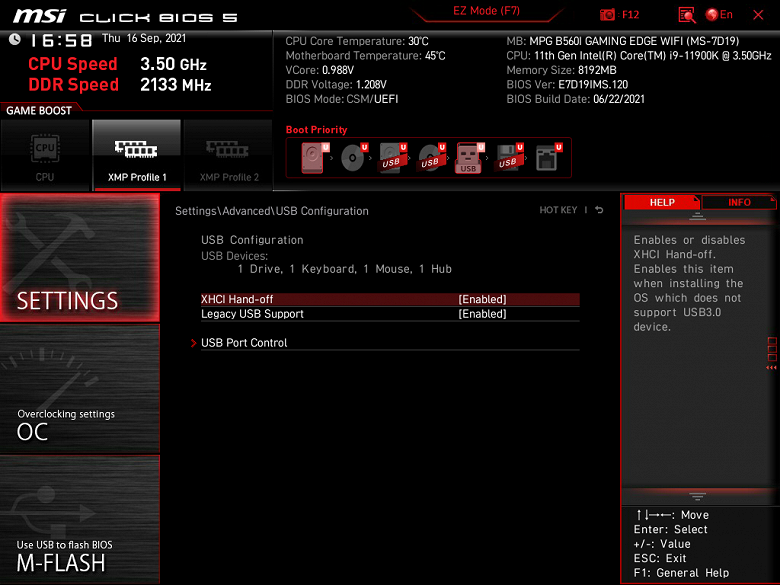Screen dimensions: 780x585
Task: Change the Legacy USB Support [Enabled] value
Action: tap(482, 314)
